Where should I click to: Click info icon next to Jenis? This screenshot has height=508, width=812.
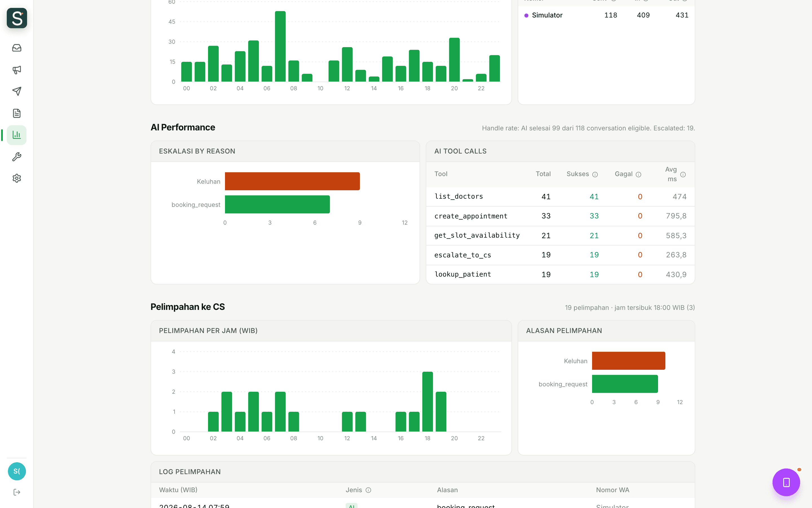pyautogui.click(x=369, y=490)
